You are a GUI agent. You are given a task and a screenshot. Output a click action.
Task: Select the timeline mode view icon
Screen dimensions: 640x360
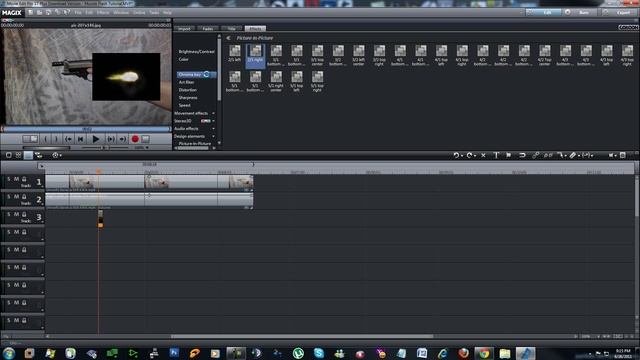(x=28, y=155)
